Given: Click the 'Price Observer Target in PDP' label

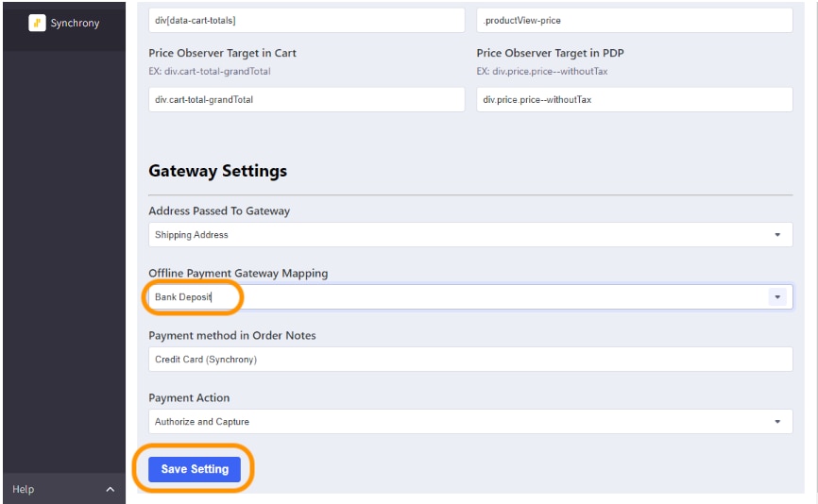Looking at the screenshot, I should (x=550, y=53).
